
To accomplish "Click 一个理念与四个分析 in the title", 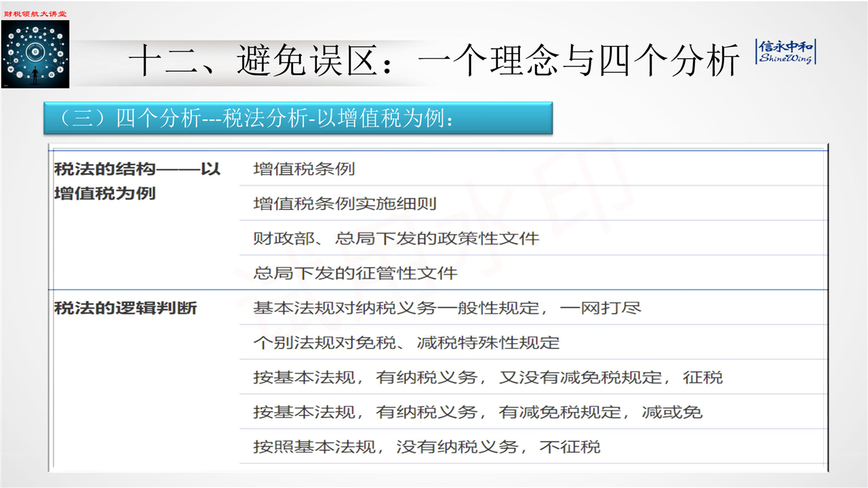I will coord(578,62).
